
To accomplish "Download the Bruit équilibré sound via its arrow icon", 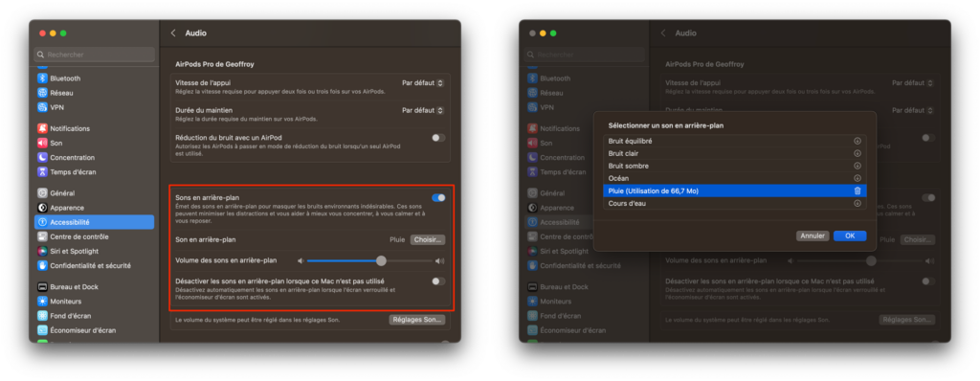I will (x=857, y=142).
